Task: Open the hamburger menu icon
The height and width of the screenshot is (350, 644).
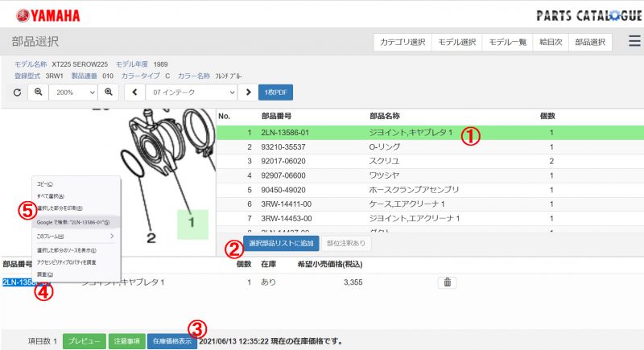Action: (634, 41)
